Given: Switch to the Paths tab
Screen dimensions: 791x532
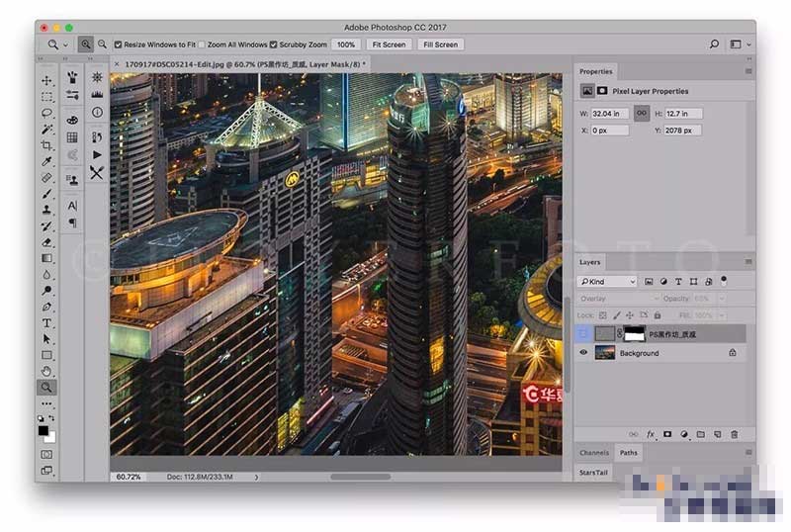Looking at the screenshot, I should click(629, 453).
